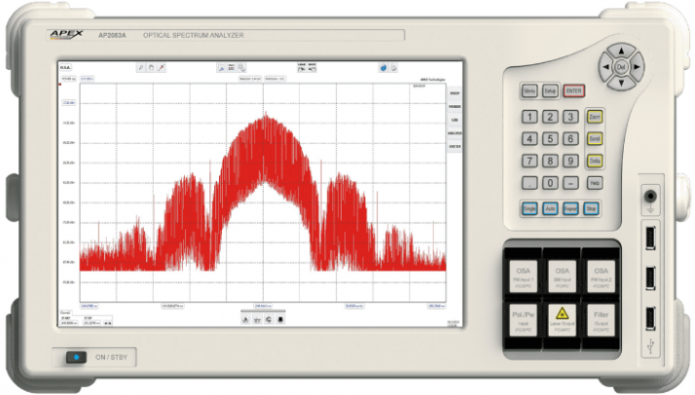The image size is (695, 395).
Task: Open the STOP wavelength field
Action: click(91, 323)
